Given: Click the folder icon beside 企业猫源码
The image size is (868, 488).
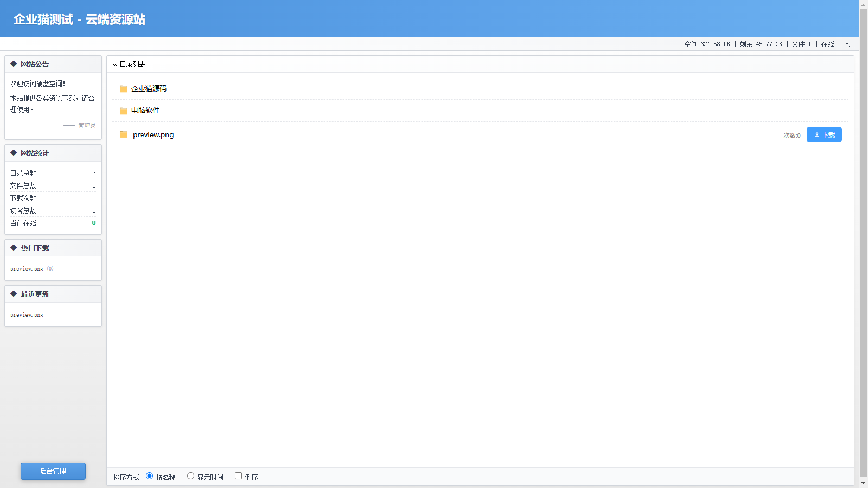Looking at the screenshot, I should pos(124,89).
